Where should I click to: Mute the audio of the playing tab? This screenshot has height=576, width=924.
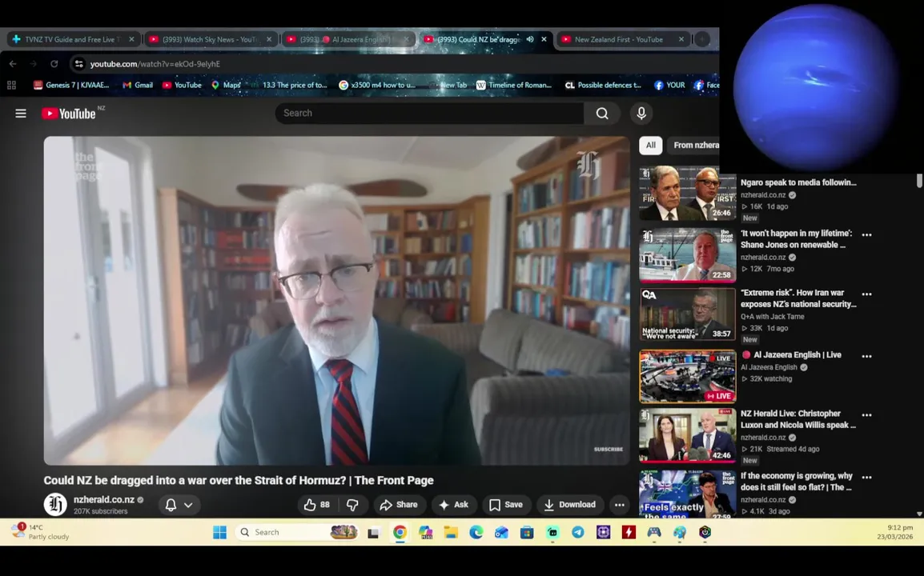pyautogui.click(x=530, y=39)
